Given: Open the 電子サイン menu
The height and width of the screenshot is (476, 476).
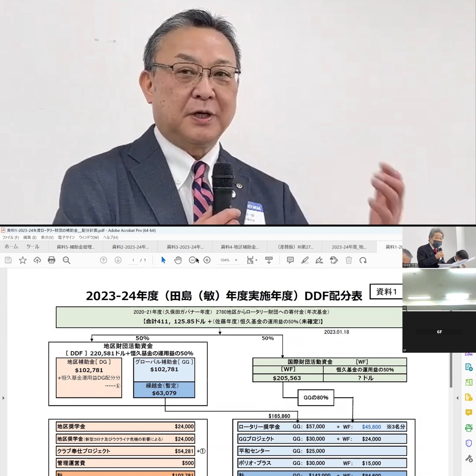Looking at the screenshot, I should point(66,237).
